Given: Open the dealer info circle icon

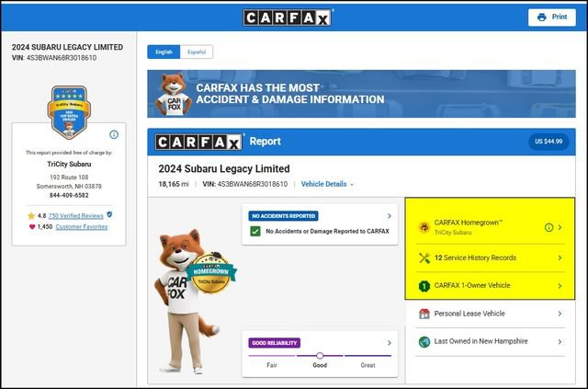Looking at the screenshot, I should tap(114, 134).
